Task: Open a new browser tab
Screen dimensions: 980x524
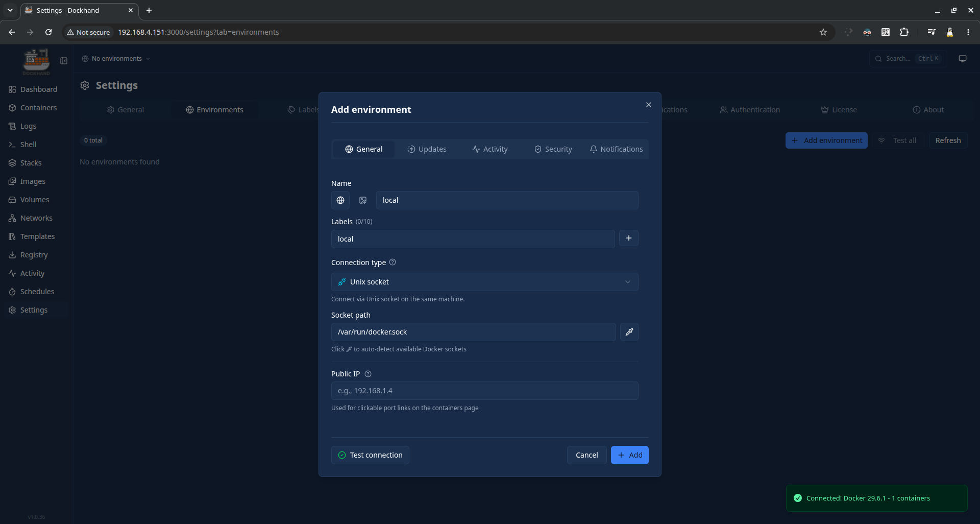Action: (149, 10)
